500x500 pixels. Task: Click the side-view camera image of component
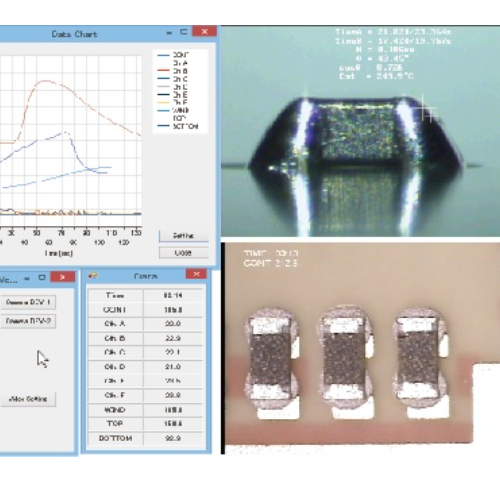(x=360, y=131)
